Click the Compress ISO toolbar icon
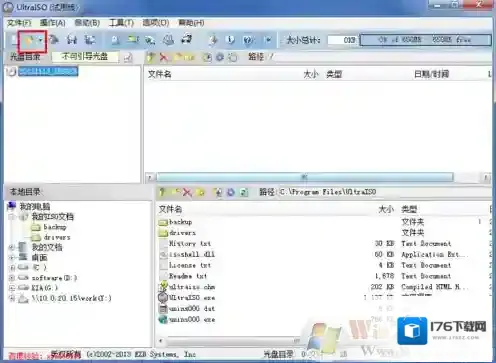 [133, 40]
